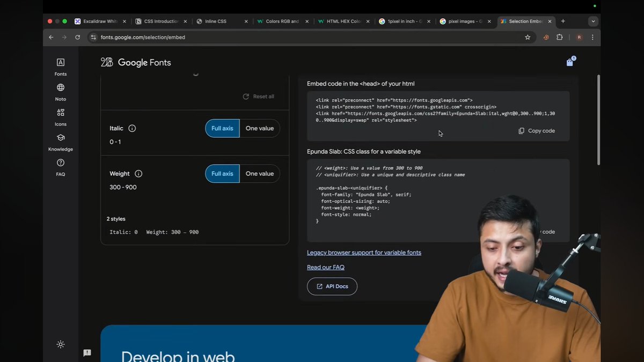Click the send feedback icon at bottom left
Screen dimensions: 644x362
[x=87, y=352]
